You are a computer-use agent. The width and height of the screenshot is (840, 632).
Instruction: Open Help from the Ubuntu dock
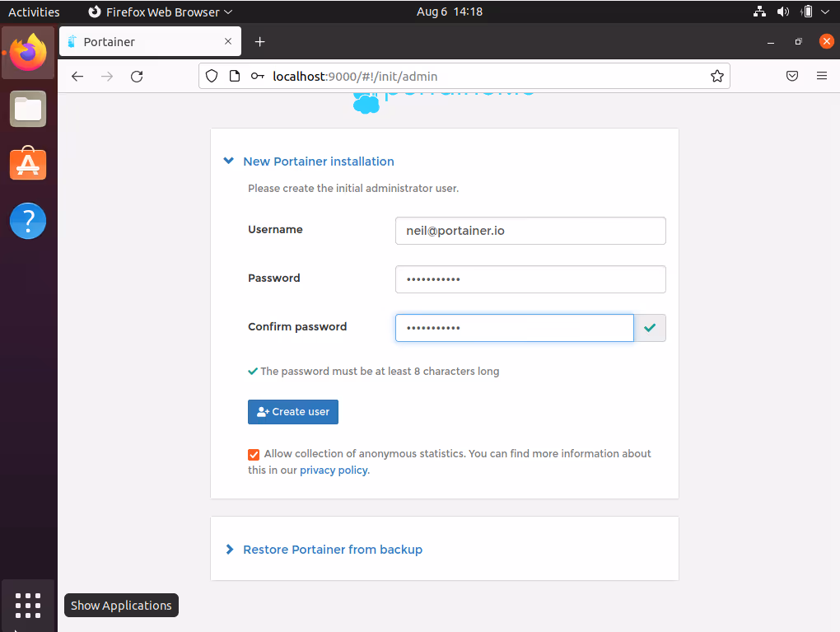pos(28,221)
